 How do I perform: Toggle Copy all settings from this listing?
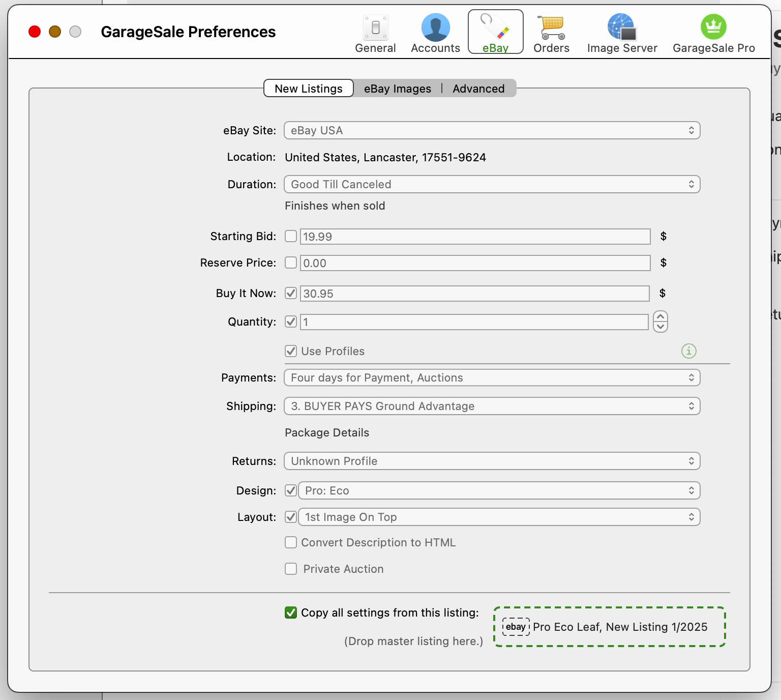pyautogui.click(x=291, y=612)
